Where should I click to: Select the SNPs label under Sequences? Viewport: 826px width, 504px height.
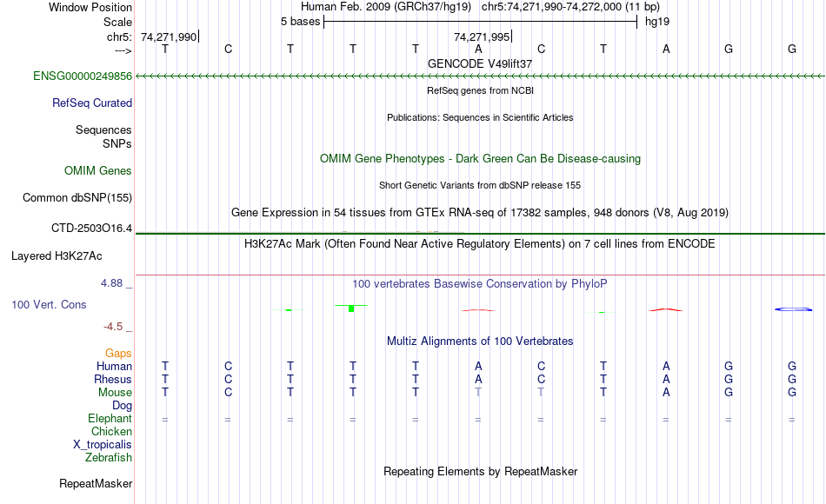click(x=117, y=143)
